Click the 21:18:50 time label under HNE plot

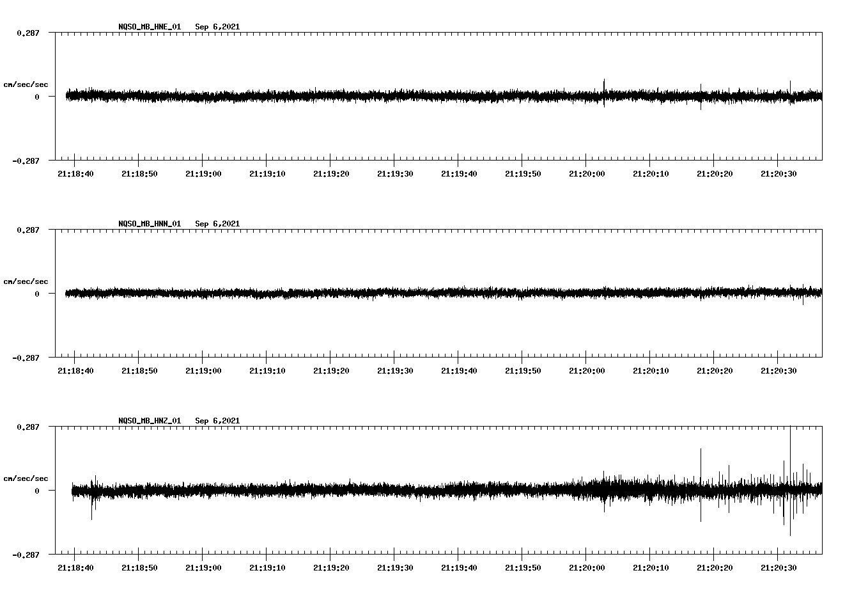[x=139, y=173]
